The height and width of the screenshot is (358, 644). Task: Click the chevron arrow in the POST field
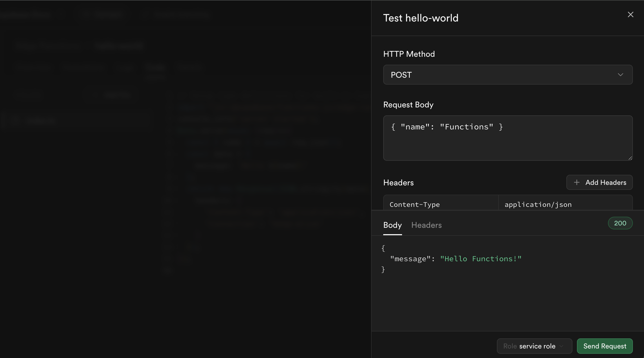[x=620, y=75]
